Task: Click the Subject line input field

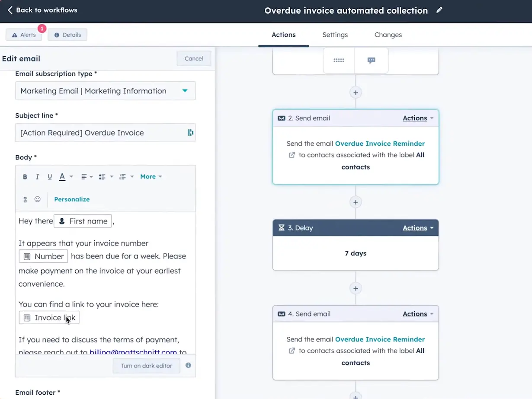Action: pyautogui.click(x=105, y=133)
